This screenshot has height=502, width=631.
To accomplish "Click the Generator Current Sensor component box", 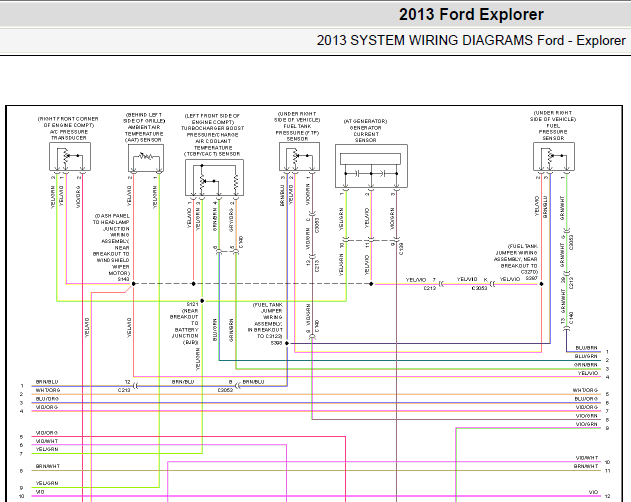I will [371, 166].
